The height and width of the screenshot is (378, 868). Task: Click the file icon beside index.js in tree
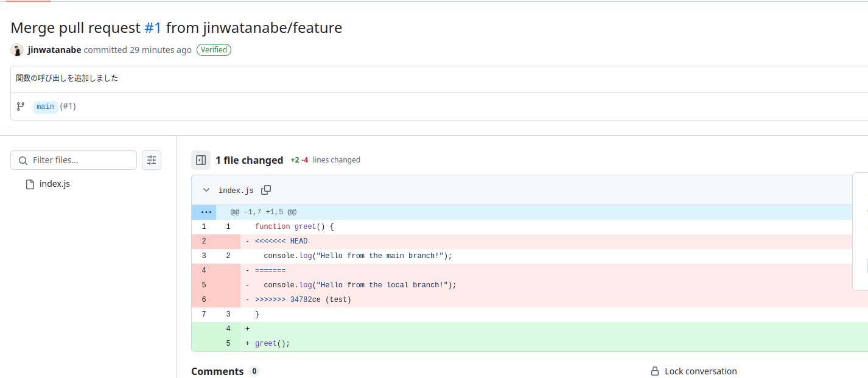point(30,184)
